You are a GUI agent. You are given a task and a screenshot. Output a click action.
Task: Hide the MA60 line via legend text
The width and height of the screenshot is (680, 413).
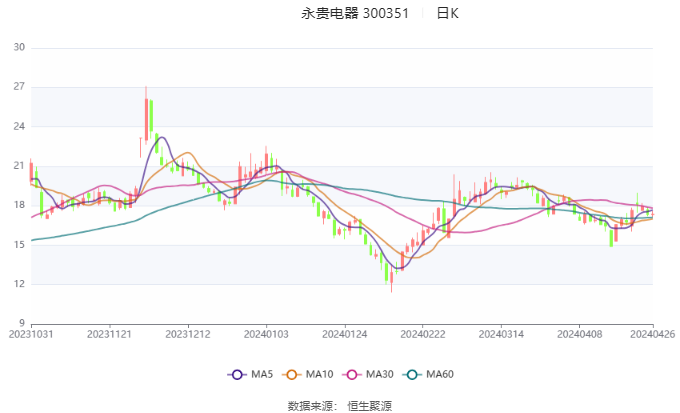pyautogui.click(x=440, y=374)
